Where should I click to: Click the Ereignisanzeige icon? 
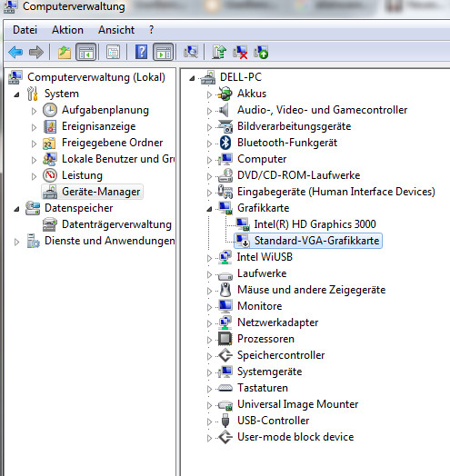50,126
